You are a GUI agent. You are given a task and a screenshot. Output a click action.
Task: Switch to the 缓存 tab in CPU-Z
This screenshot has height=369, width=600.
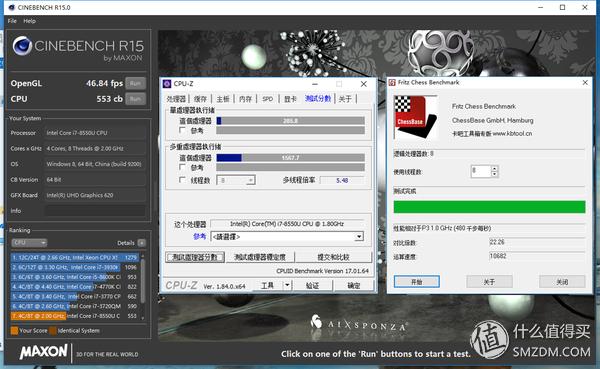click(200, 99)
